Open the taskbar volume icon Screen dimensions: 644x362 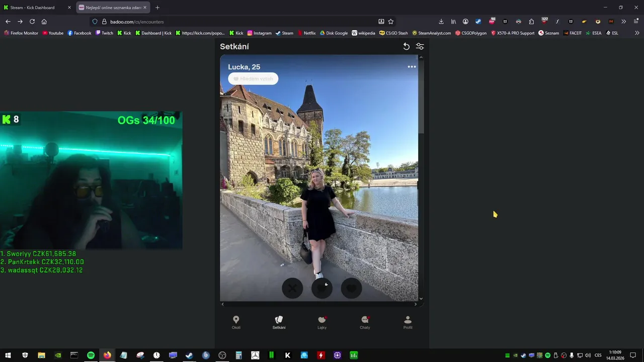click(x=588, y=355)
